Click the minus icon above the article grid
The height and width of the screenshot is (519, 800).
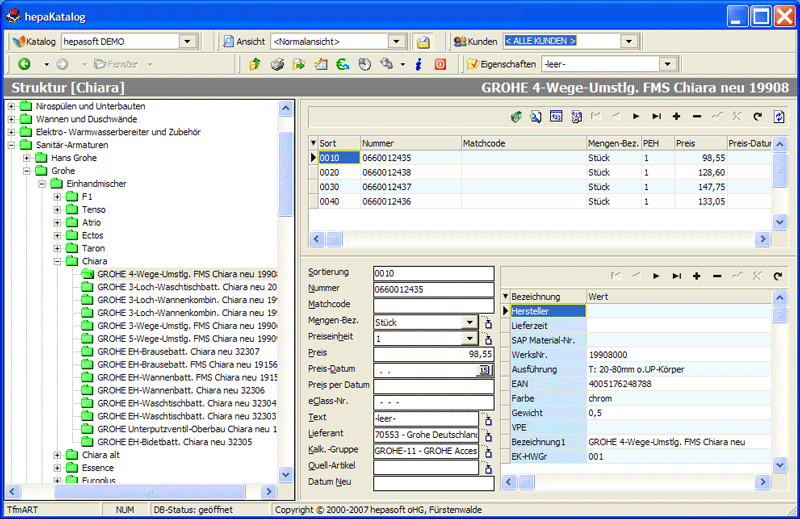[x=697, y=117]
